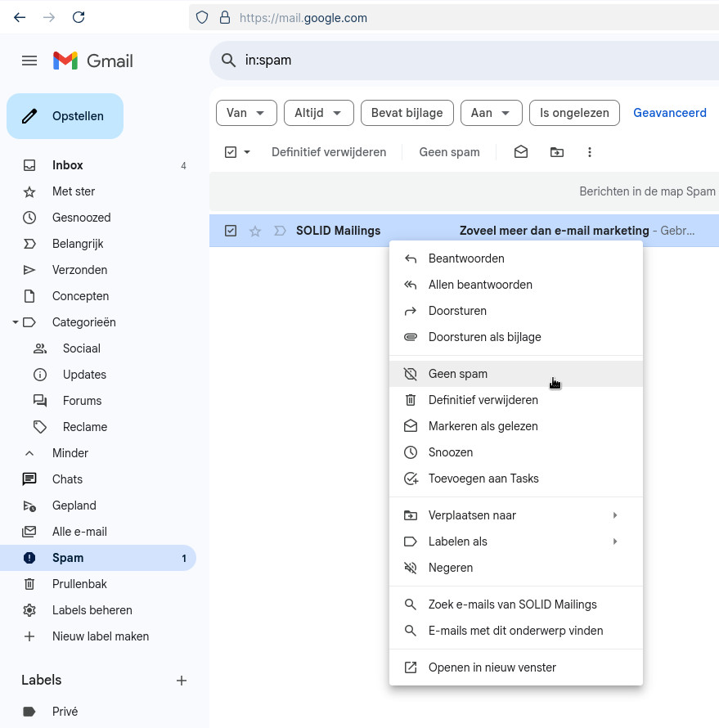
Task: Select Markeren als gelezen
Action: tap(515, 425)
